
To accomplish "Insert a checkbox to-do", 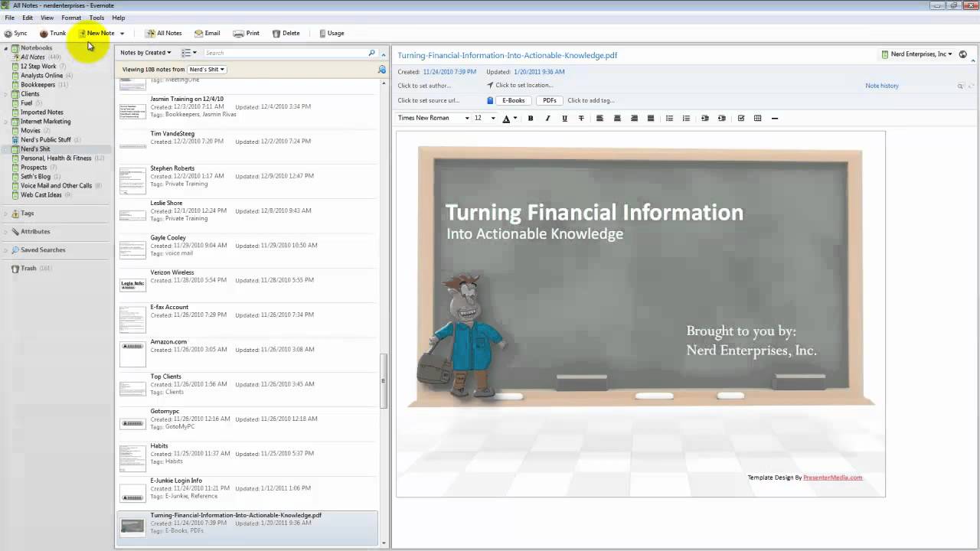I will coord(740,119).
